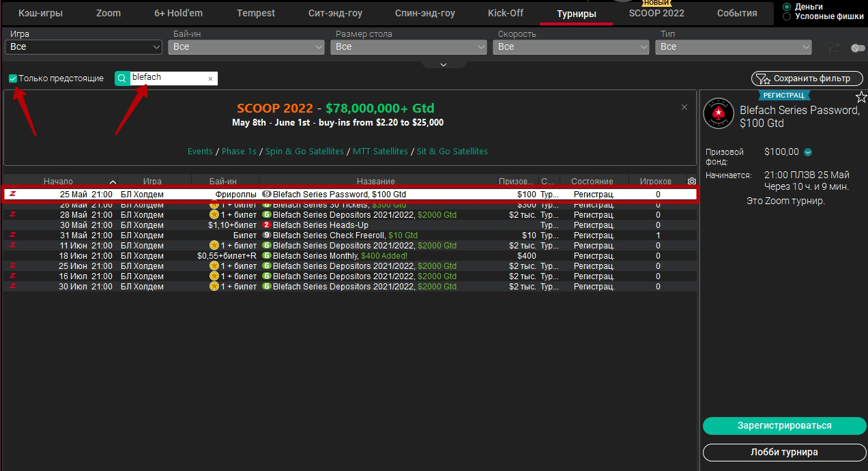Click Zoom icon on 11 Июн row
Viewport: 868px width, 471px height.
pos(12,245)
